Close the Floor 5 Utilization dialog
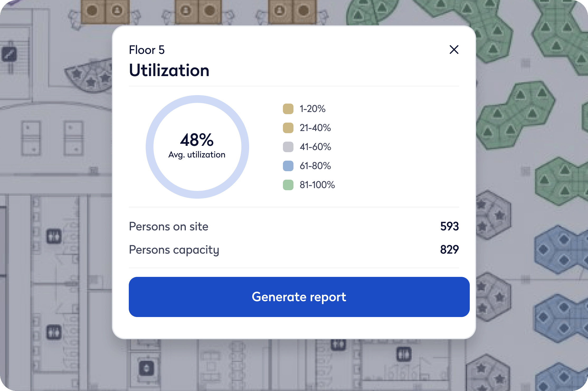This screenshot has width=588, height=391. click(454, 50)
